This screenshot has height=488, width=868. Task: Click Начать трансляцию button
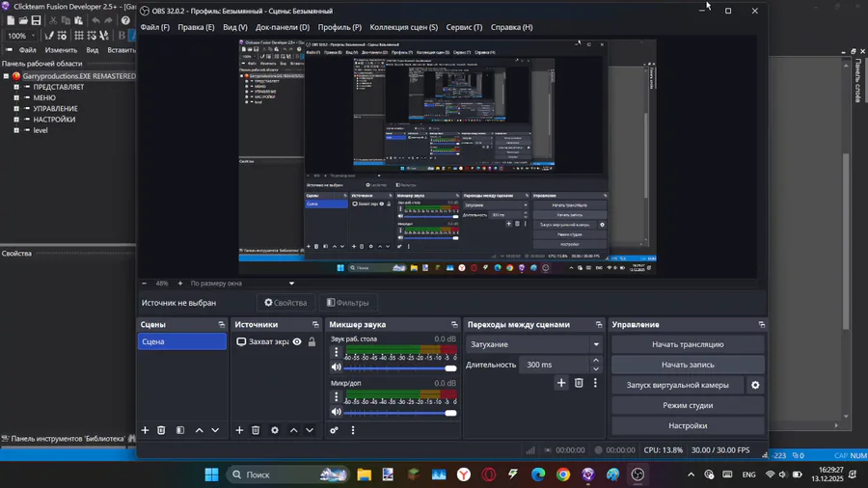click(688, 344)
